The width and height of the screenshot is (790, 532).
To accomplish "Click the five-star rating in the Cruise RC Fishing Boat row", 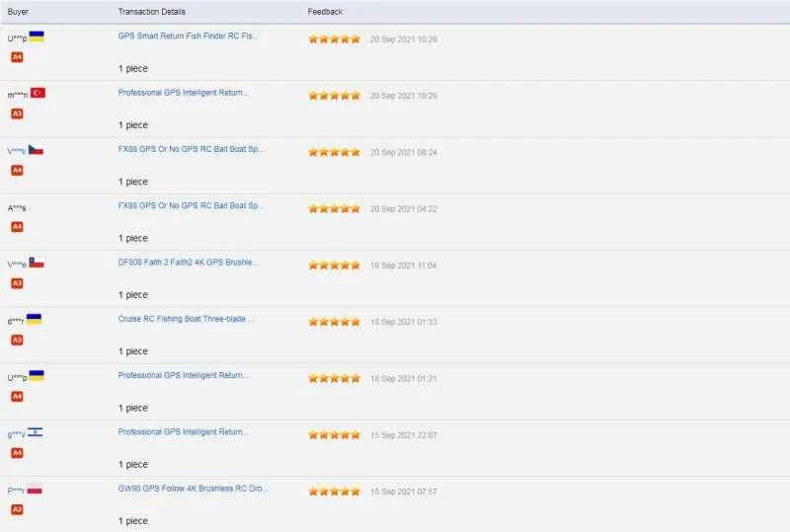I will point(335,322).
